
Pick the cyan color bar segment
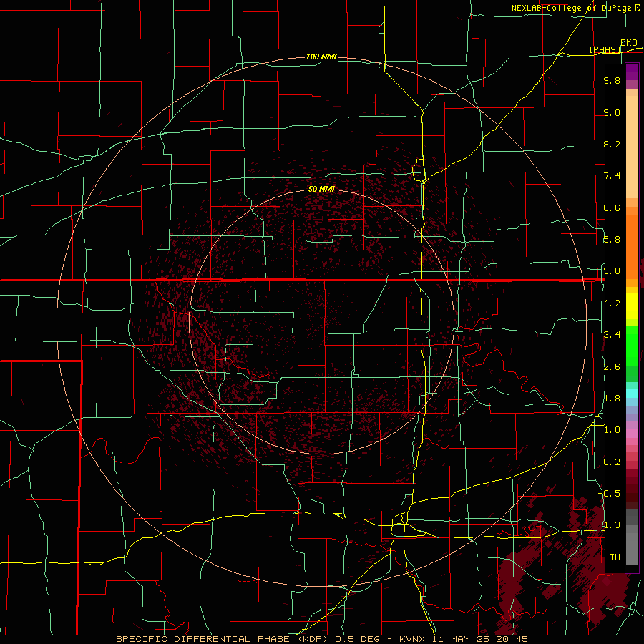point(632,394)
